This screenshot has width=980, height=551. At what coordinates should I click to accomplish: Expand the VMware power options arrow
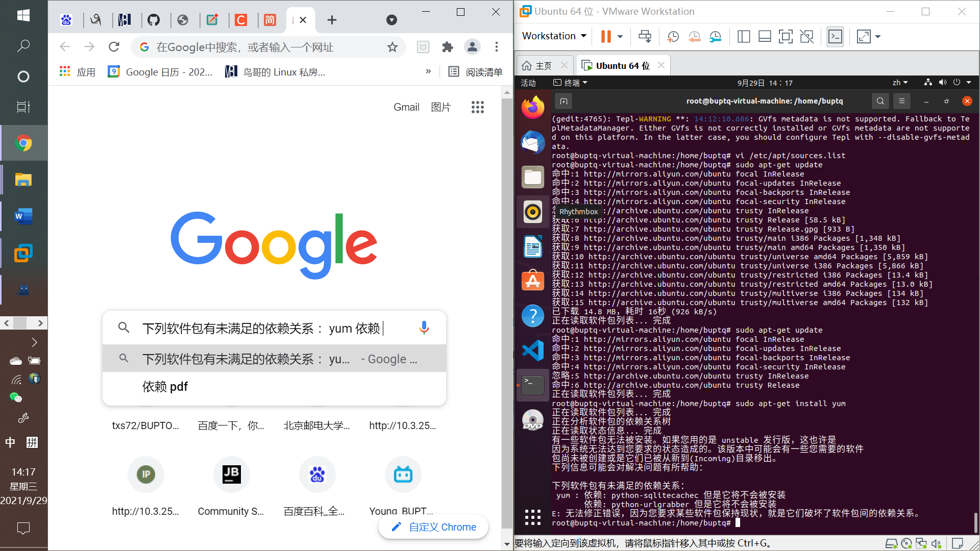coord(620,37)
